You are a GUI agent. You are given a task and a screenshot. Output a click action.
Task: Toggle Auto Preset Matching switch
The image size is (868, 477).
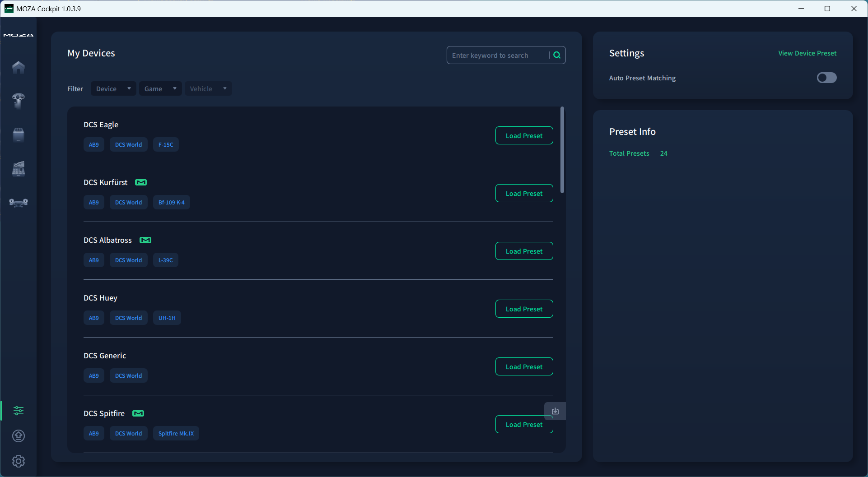tap(826, 78)
